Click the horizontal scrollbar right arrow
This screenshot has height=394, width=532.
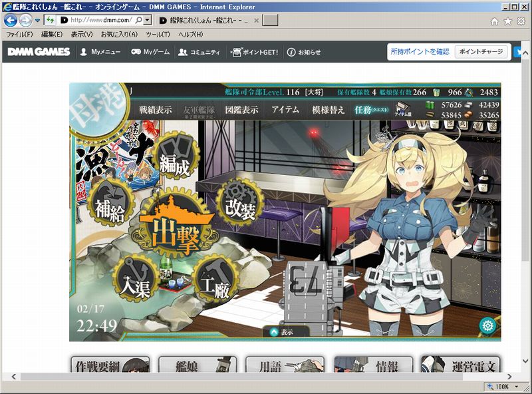pos(509,376)
